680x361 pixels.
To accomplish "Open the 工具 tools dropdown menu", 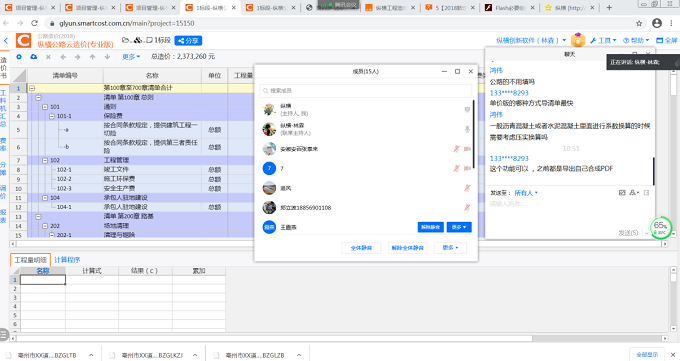I will click(x=603, y=40).
